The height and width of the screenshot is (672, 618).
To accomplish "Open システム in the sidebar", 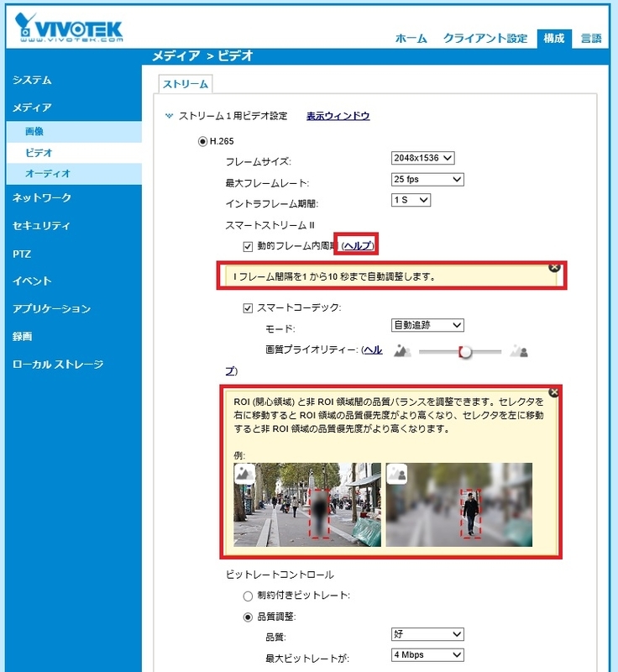I will [x=32, y=80].
